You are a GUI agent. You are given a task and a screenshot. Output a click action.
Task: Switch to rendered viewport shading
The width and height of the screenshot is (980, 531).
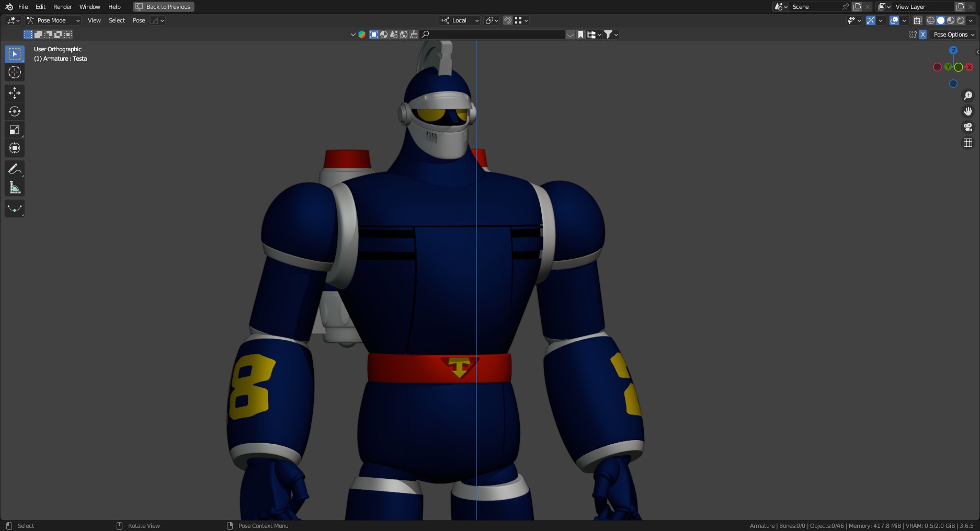coord(961,20)
